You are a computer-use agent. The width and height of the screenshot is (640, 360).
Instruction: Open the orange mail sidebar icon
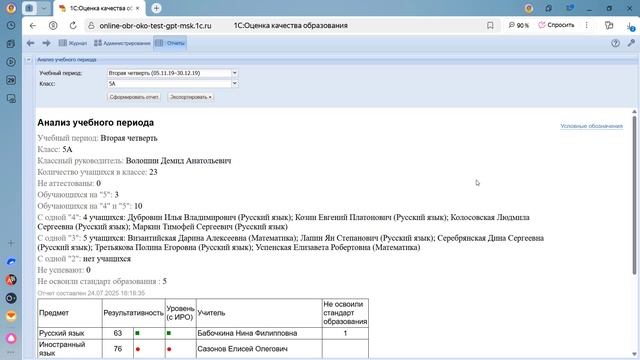pos(11,316)
